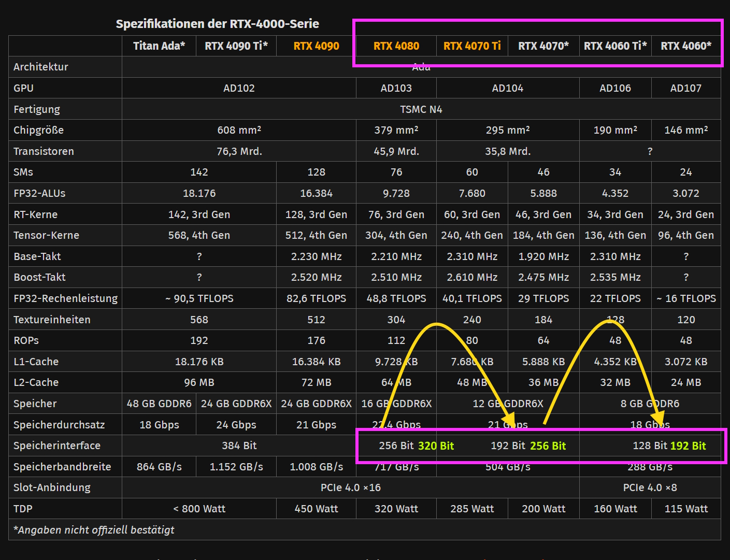Open the orange RTX 4070 Ti header link
The image size is (730, 560).
(x=472, y=46)
